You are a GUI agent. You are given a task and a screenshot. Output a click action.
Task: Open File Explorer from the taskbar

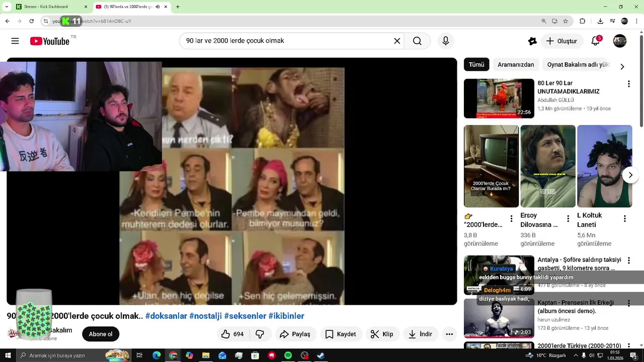click(206, 355)
